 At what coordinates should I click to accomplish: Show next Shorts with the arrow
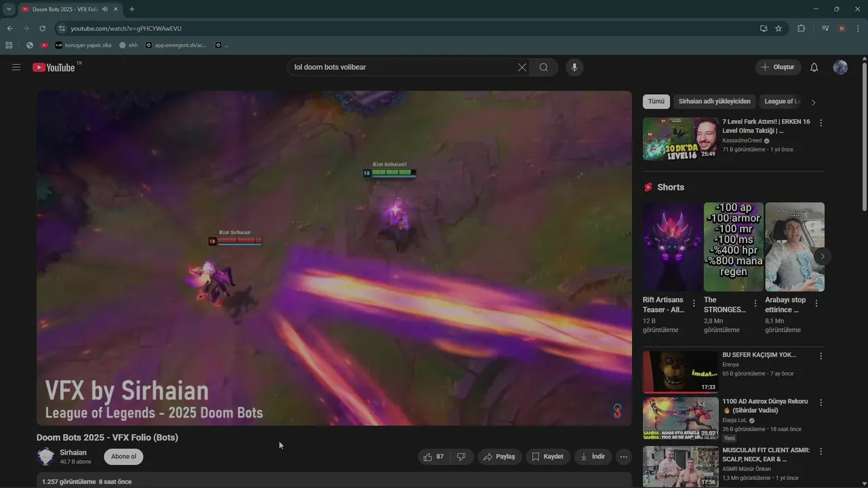822,256
